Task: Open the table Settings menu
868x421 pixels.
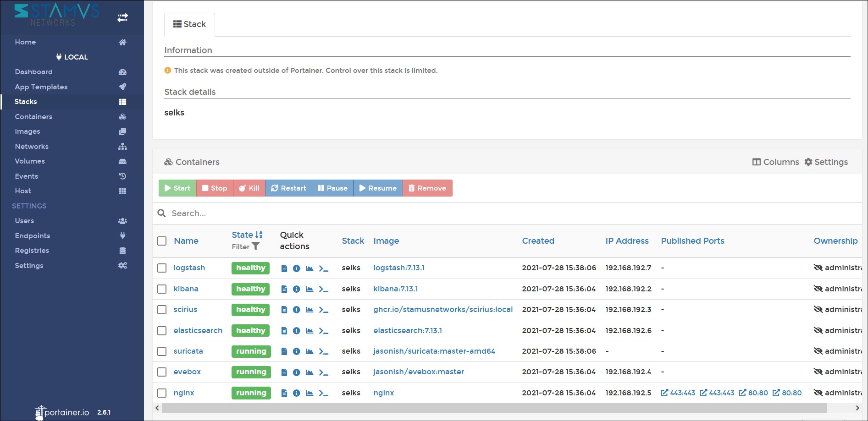Action: 826,162
